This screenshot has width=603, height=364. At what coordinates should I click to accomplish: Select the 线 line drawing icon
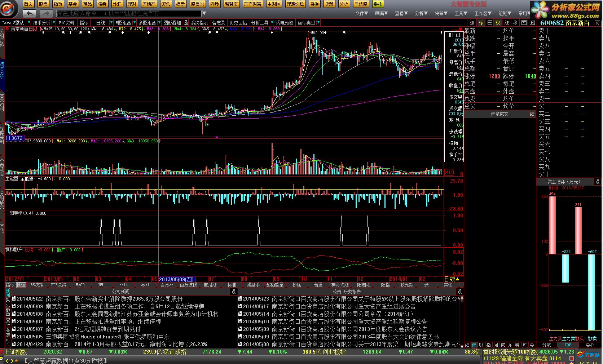pos(506,23)
